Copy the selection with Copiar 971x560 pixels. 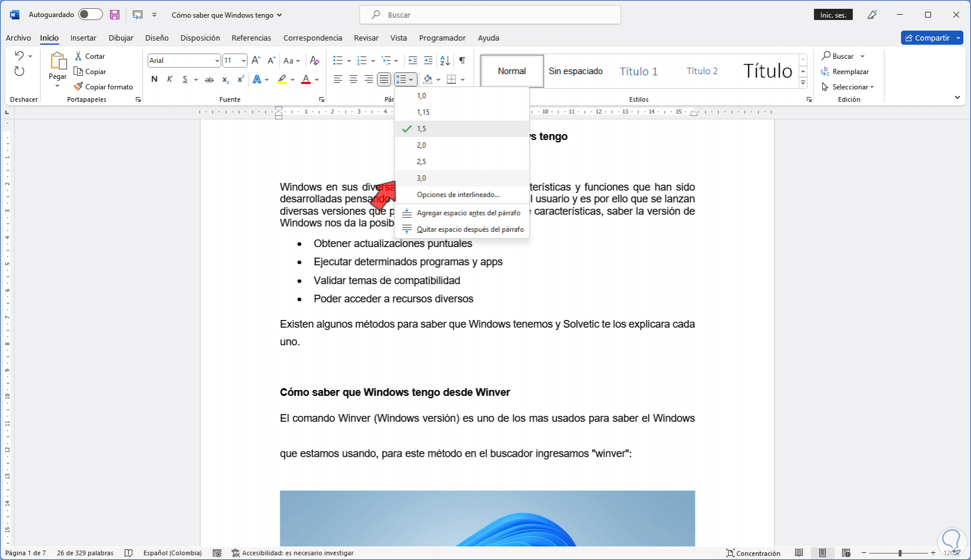coord(90,72)
